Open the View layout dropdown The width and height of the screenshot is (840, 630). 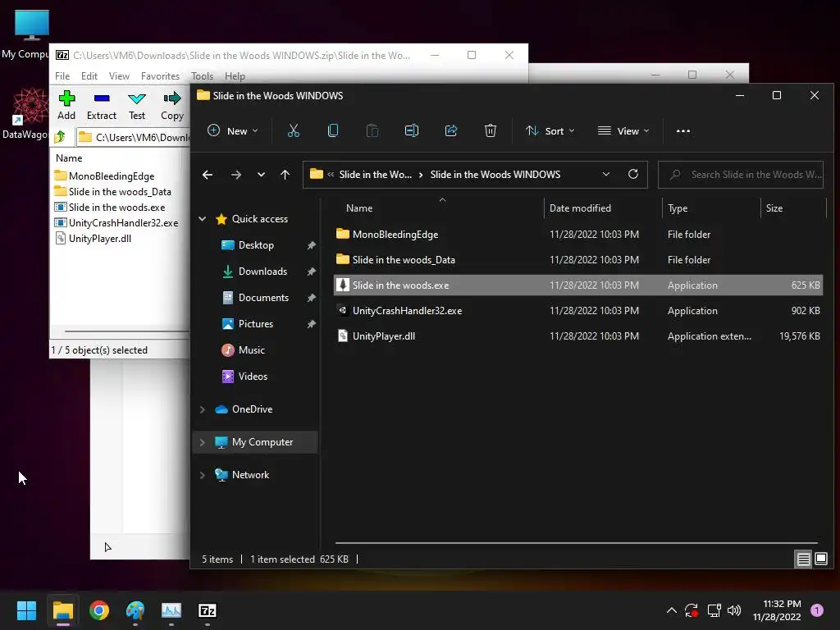[623, 130]
